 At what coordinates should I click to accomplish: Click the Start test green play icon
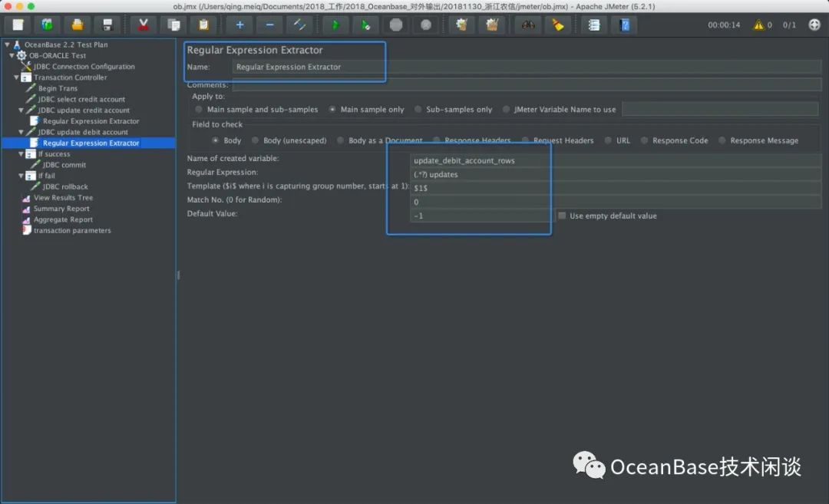coord(335,25)
